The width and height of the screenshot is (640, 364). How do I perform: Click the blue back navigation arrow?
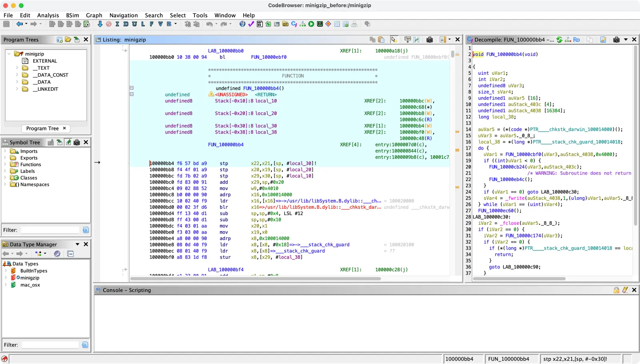click(19, 24)
